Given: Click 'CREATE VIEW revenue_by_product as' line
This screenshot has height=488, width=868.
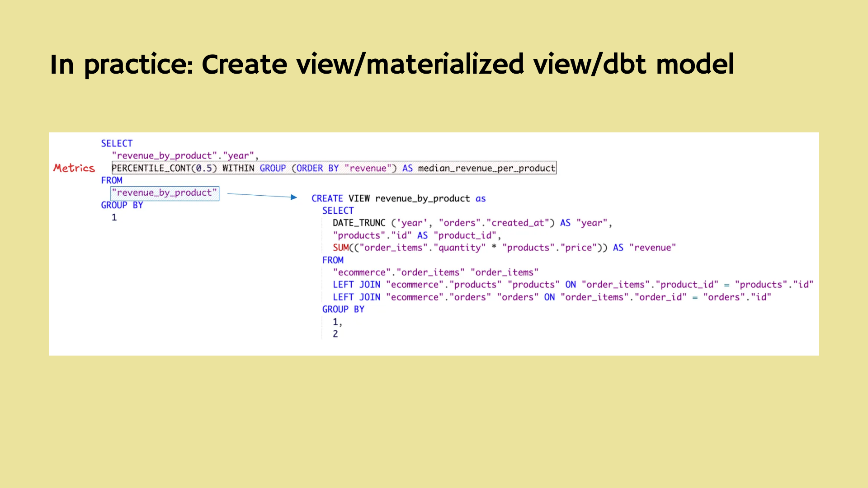Looking at the screenshot, I should (398, 198).
